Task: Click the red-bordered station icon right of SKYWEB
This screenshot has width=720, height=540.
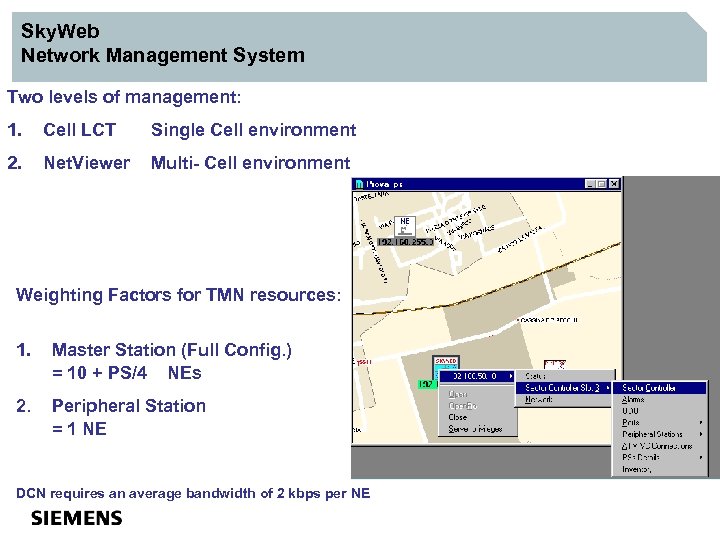Action: [555, 365]
